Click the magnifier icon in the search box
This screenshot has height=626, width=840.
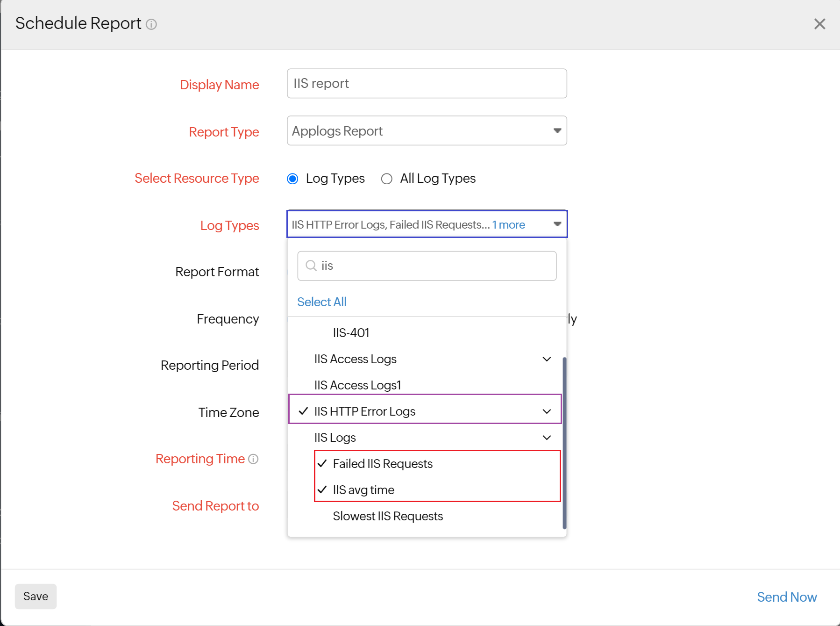(x=310, y=266)
